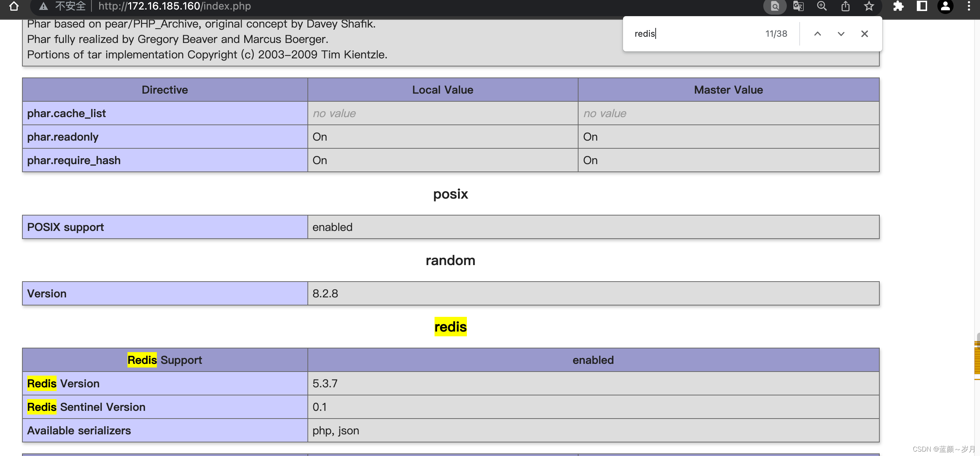Jump to previous find result
Screen dimensions: 980x456
pos(817,34)
